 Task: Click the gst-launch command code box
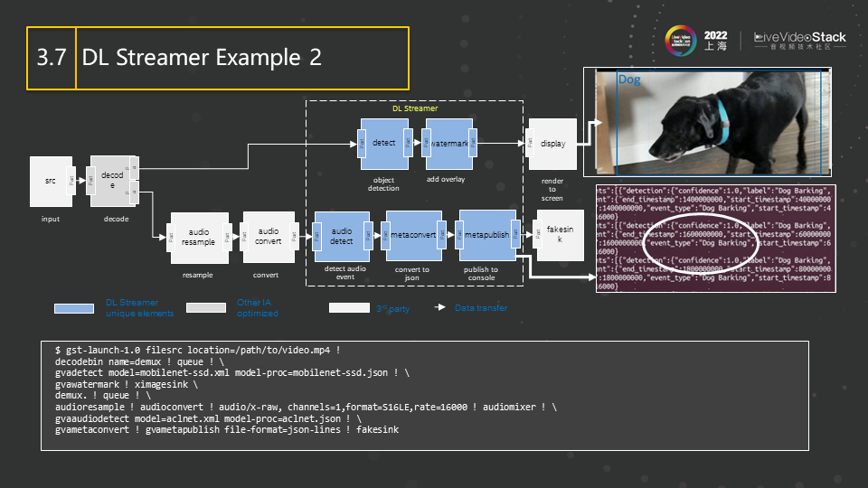(424, 395)
